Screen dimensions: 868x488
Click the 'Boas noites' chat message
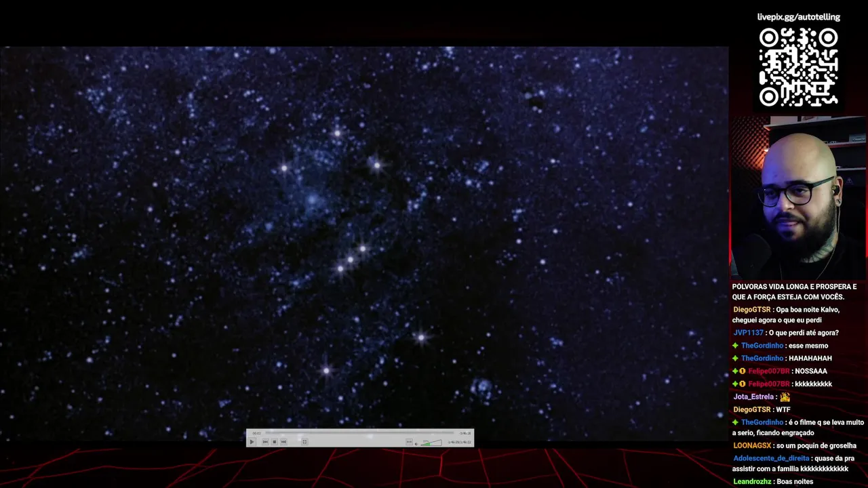[x=795, y=482]
